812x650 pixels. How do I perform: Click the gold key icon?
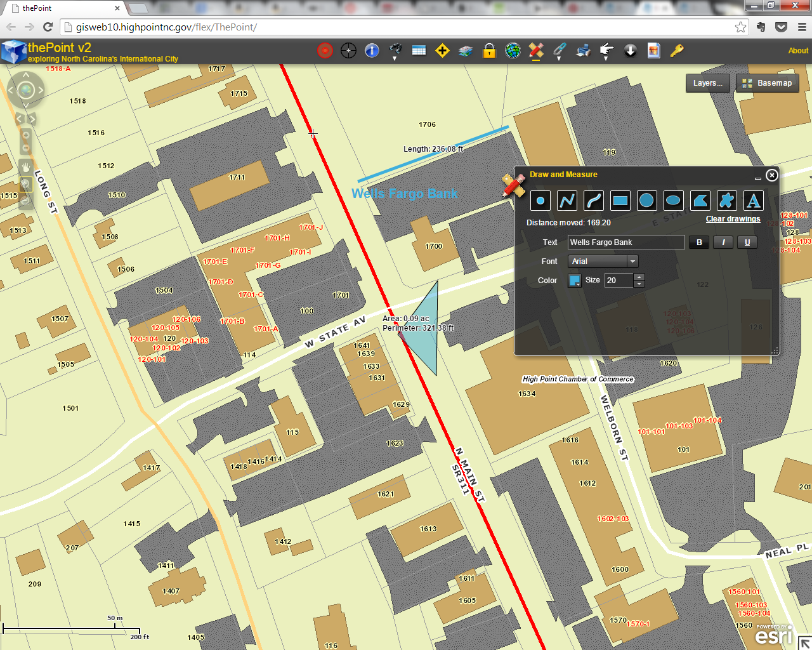tap(677, 51)
